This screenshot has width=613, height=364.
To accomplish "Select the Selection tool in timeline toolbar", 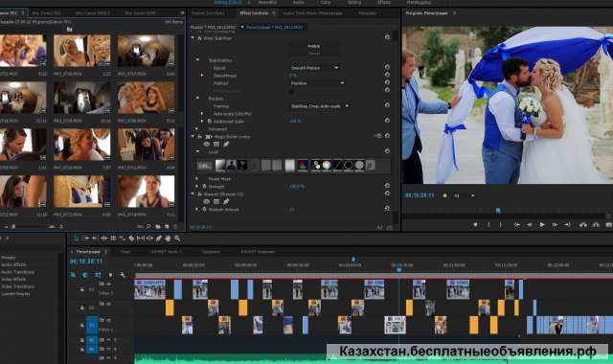I will coord(77,239).
